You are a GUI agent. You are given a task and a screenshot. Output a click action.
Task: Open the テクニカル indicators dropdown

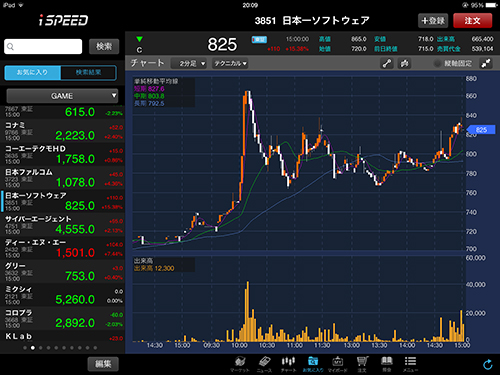click(230, 63)
